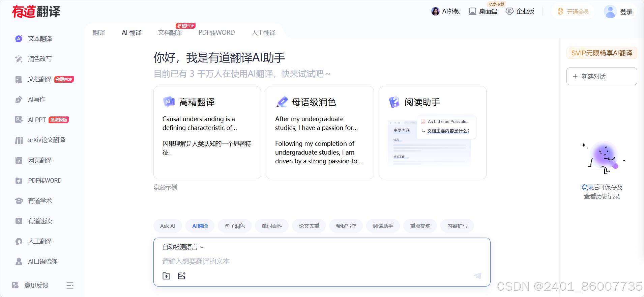The width and height of the screenshot is (644, 297).
Task: Click the 企业版 enterprise icon
Action: [509, 11]
